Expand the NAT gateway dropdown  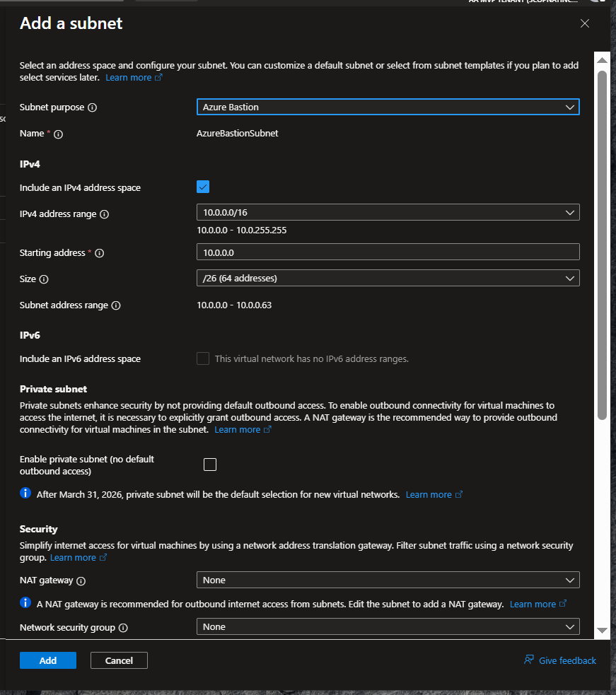[x=388, y=580]
